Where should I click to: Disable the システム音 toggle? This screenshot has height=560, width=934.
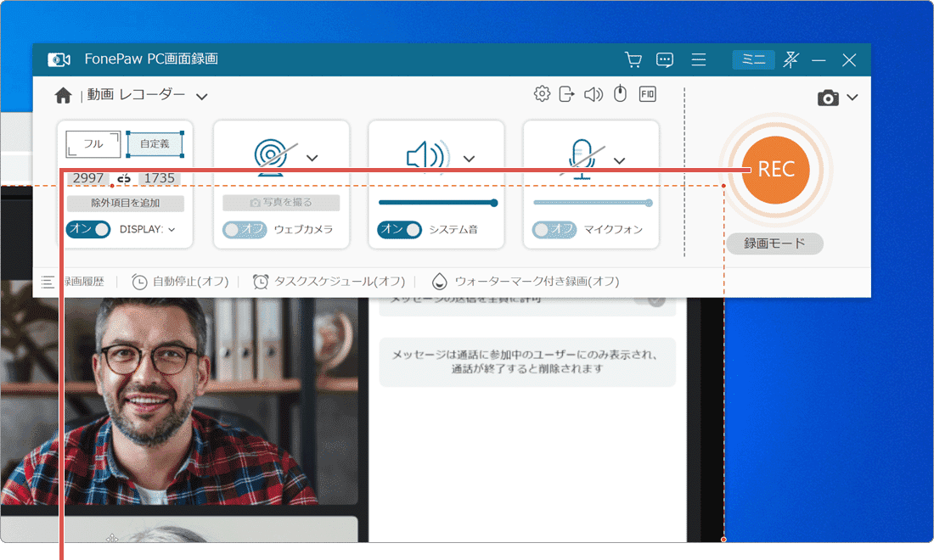pos(399,230)
